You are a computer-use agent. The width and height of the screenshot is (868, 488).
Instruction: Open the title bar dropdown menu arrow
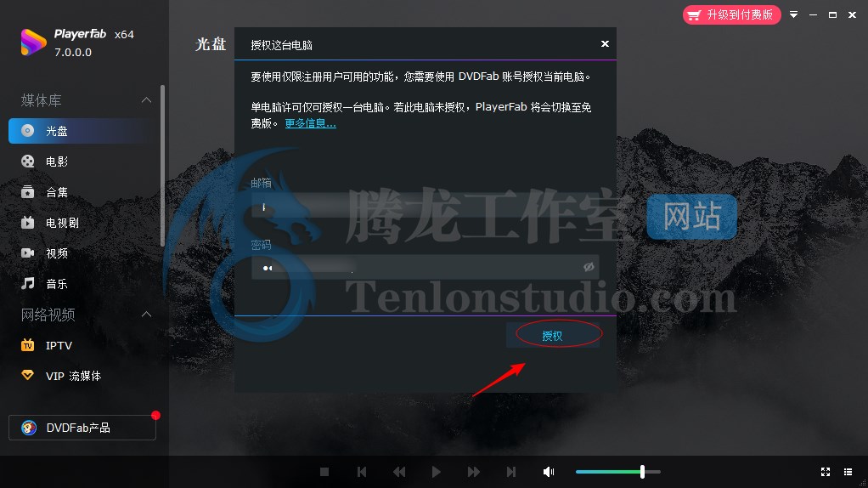coord(794,15)
